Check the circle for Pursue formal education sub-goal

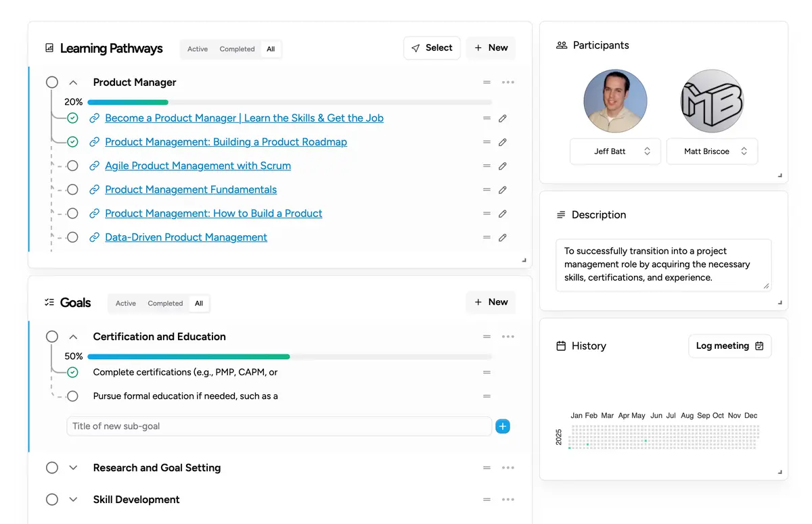[72, 396]
